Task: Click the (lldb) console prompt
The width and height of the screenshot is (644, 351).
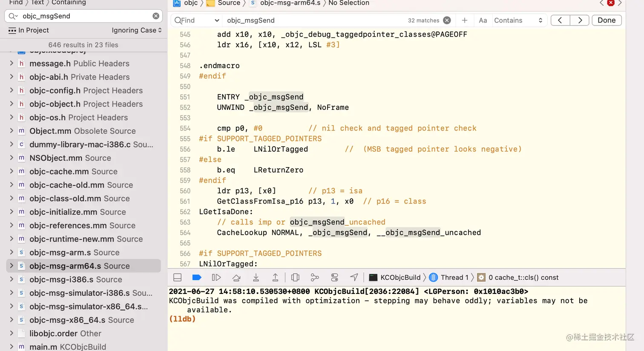Action: coord(182,319)
